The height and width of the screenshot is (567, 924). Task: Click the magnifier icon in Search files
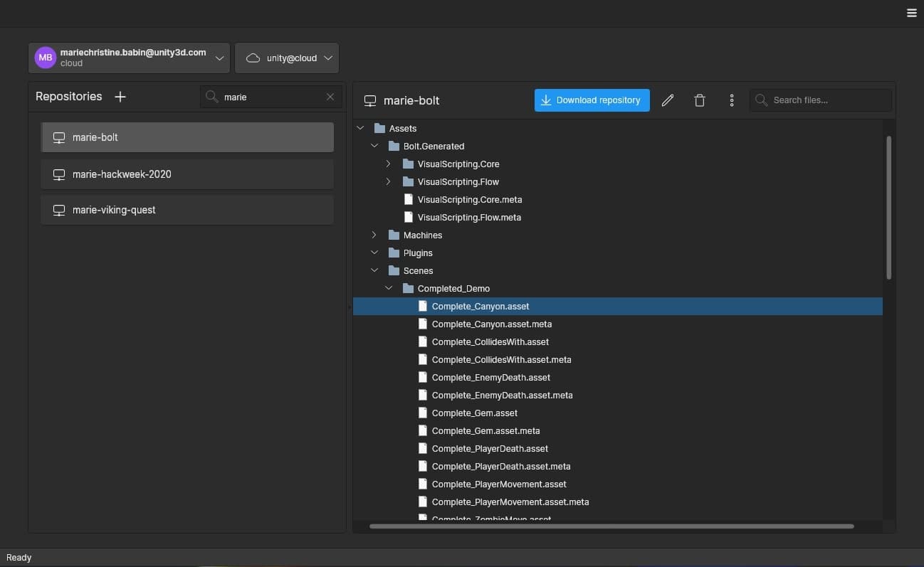[x=761, y=100]
